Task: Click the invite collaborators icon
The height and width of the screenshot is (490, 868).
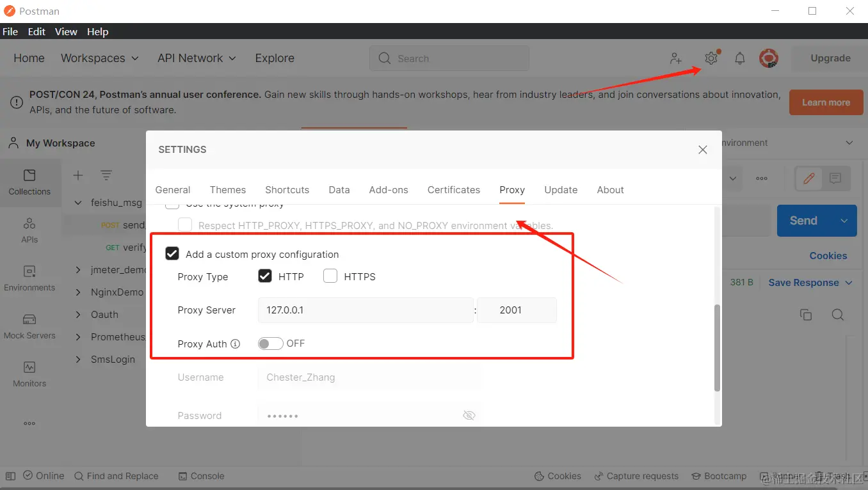Action: coord(676,58)
